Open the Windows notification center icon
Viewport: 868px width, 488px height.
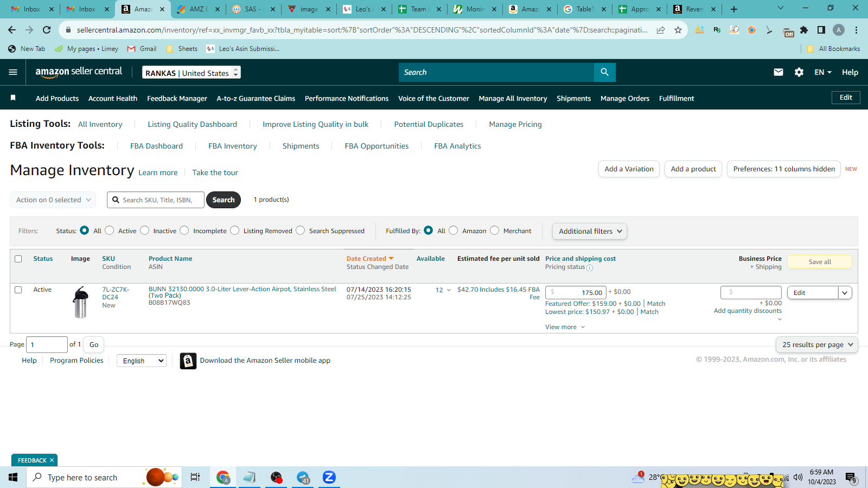pos(851,478)
